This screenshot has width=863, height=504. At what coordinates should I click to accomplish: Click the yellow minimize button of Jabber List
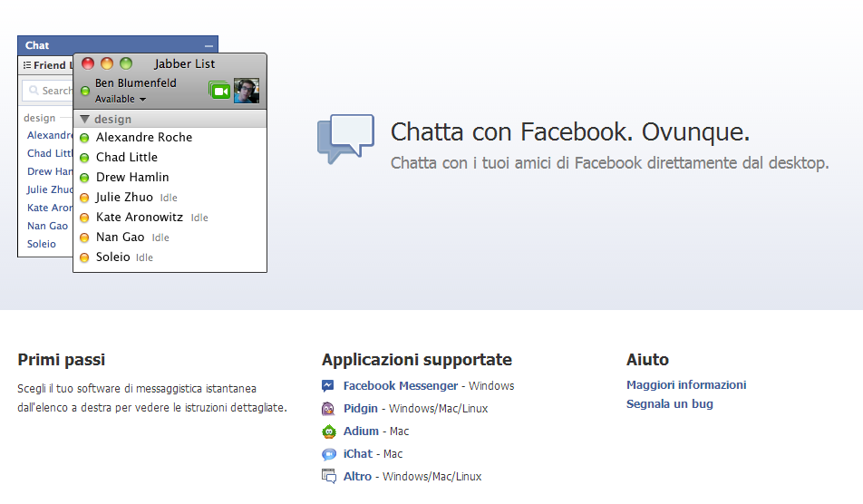click(107, 63)
